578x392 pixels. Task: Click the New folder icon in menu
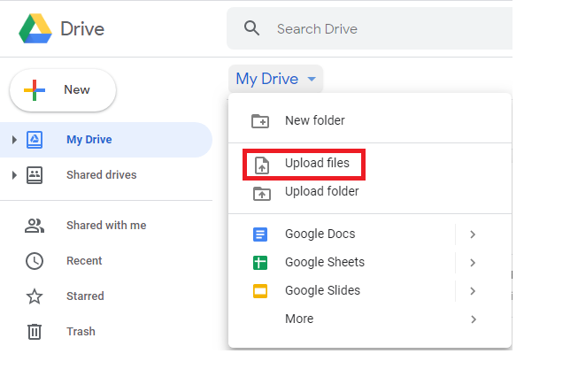click(x=260, y=121)
